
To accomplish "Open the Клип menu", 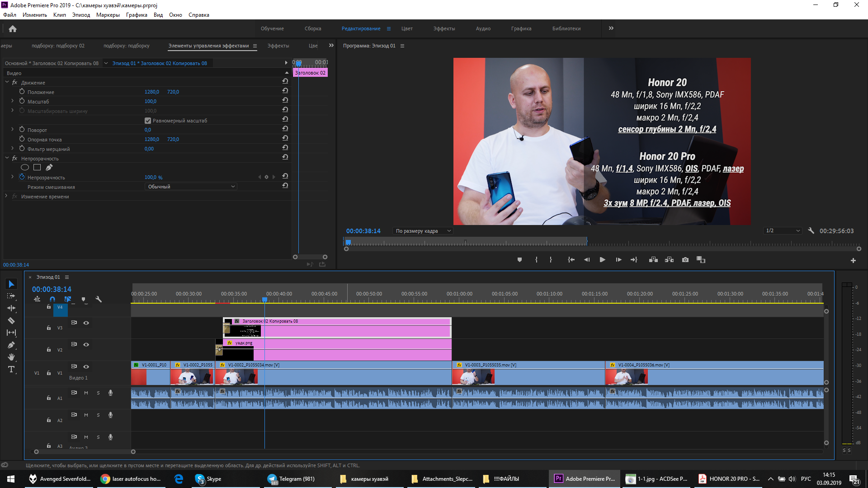I will tap(59, 15).
